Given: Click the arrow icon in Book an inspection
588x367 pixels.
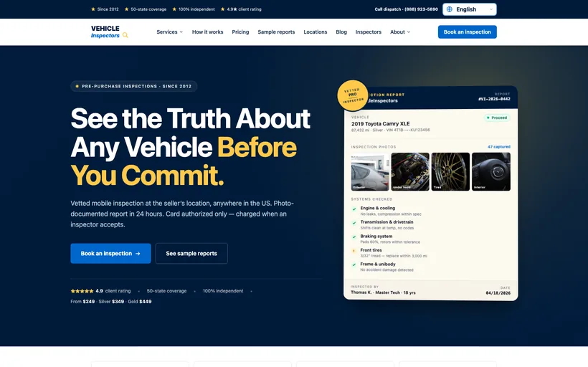Looking at the screenshot, I should [138, 254].
